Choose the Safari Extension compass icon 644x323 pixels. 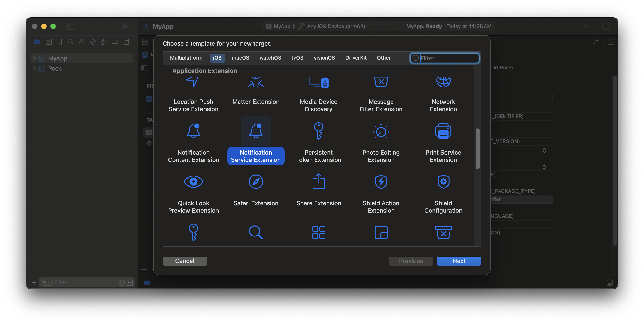point(256,182)
